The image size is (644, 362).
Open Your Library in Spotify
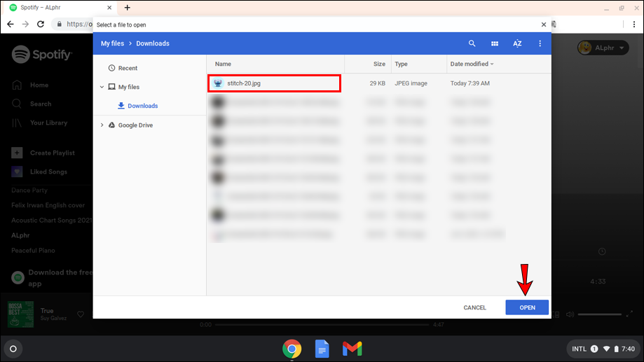pos(39,123)
